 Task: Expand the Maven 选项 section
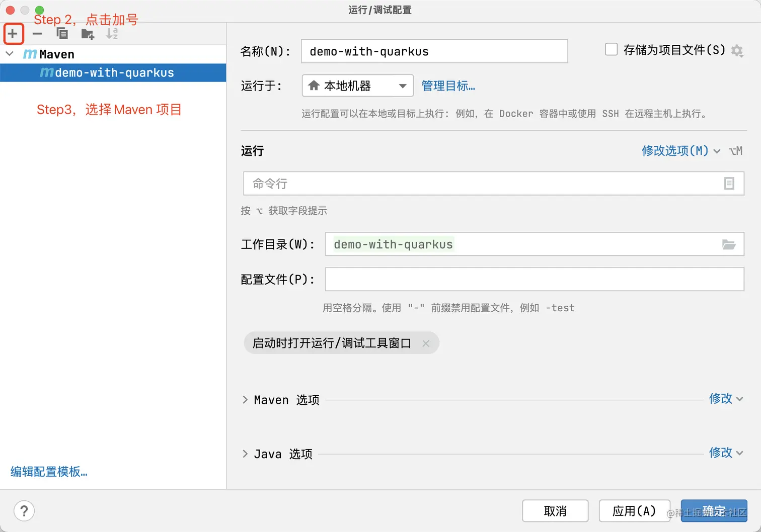[x=245, y=400]
